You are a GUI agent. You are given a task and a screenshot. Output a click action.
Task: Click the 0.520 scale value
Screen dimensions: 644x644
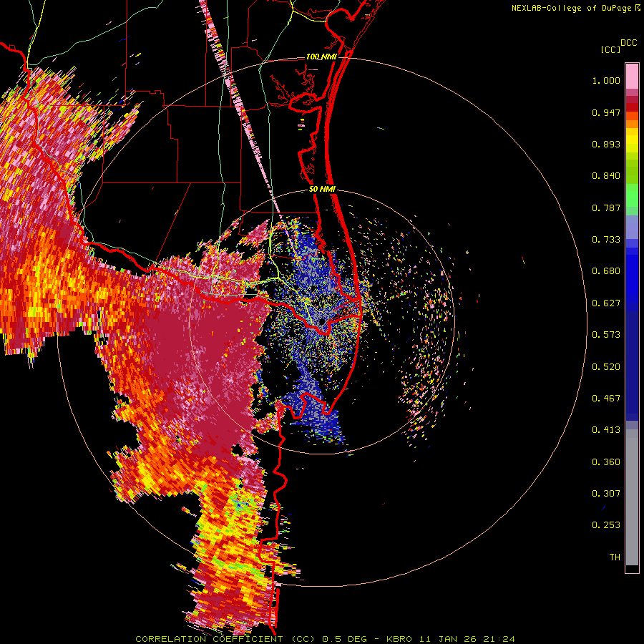click(606, 367)
